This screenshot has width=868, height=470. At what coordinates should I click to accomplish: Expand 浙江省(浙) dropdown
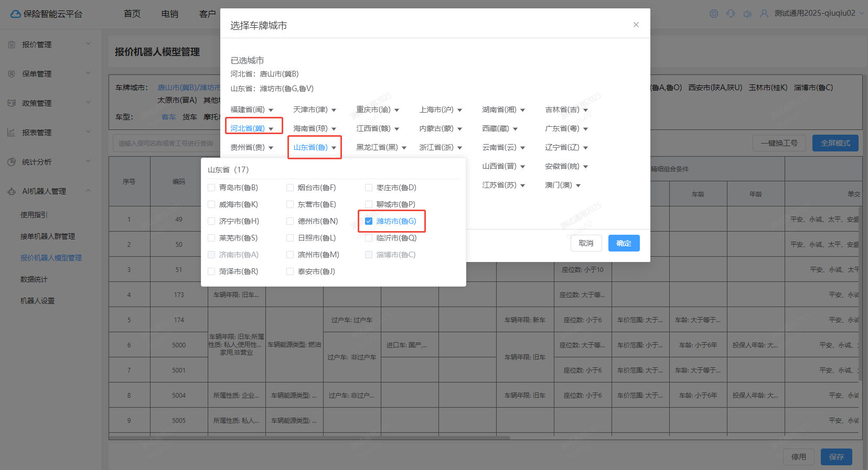pos(441,147)
